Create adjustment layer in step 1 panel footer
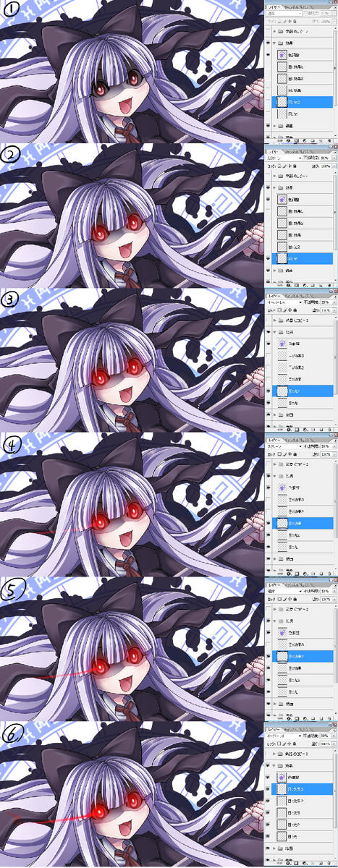Image resolution: width=338 pixels, height=868 pixels. pyautogui.click(x=305, y=140)
